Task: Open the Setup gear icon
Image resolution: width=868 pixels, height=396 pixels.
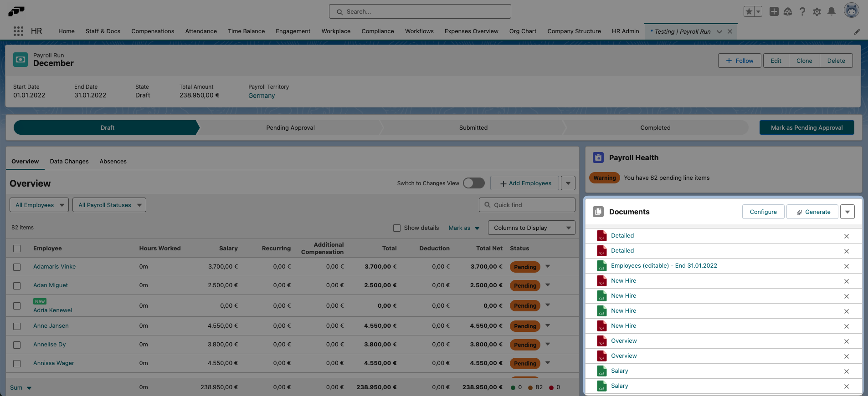Action: click(817, 11)
